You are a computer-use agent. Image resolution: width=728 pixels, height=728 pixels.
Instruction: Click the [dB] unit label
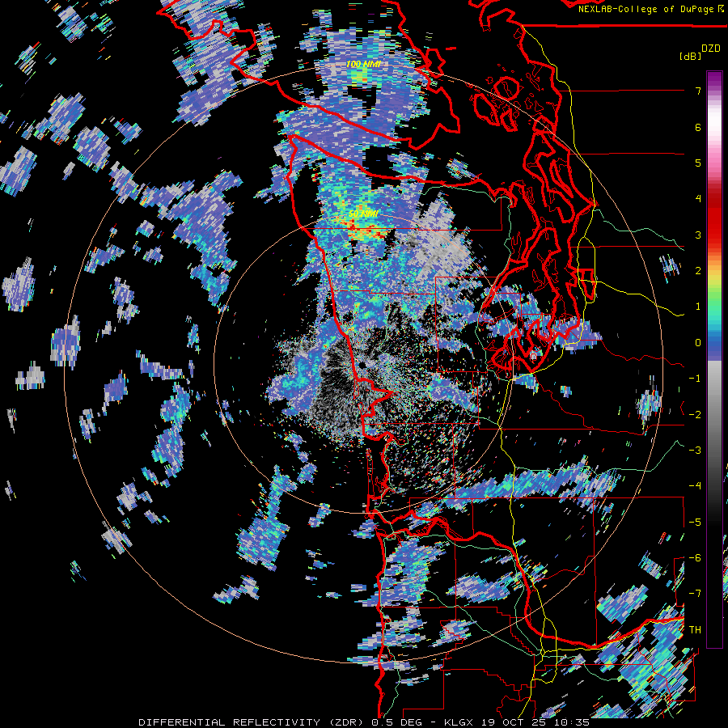[x=690, y=56]
